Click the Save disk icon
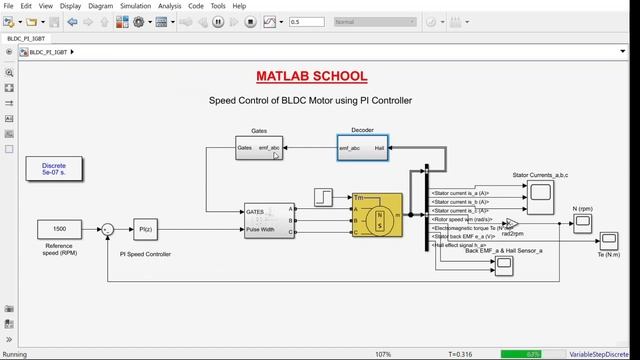This screenshot has height=360, width=640. [54, 22]
